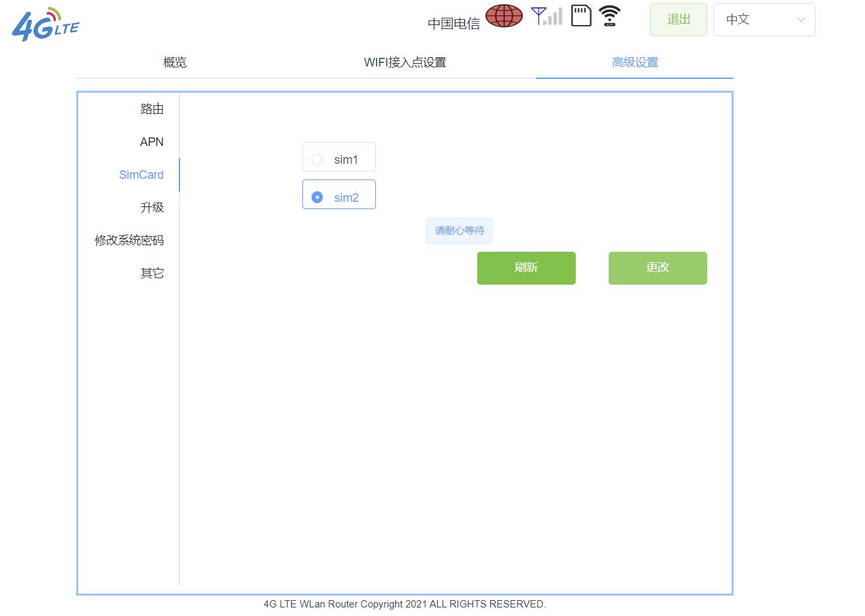This screenshot has height=616, width=865.
Task: Select SimCard in the sidebar
Action: (141, 174)
